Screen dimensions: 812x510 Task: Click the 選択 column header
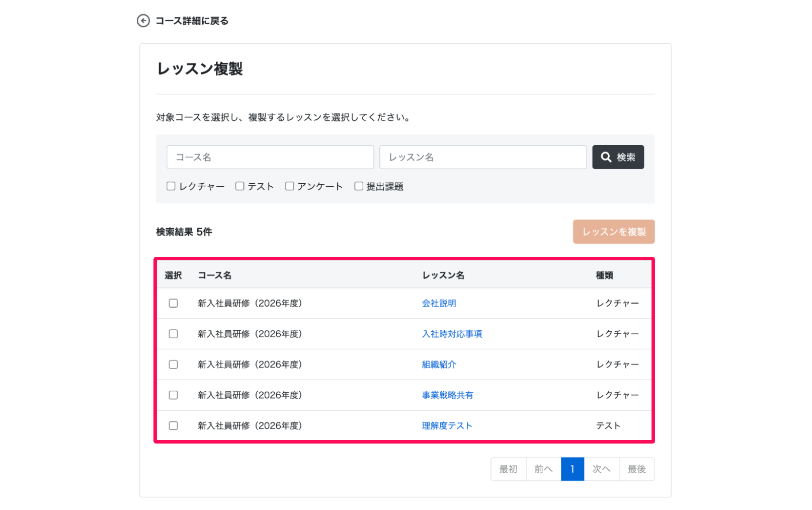pyautogui.click(x=173, y=275)
